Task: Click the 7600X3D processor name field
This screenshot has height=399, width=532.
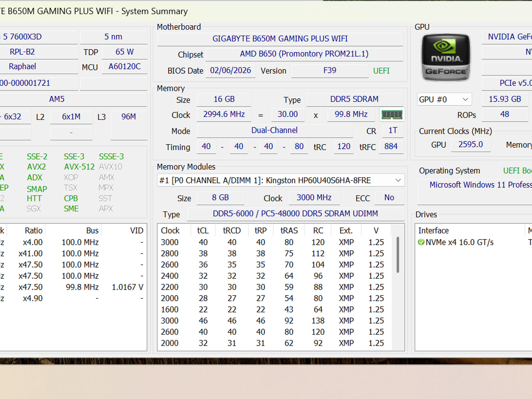Action: click(38, 37)
